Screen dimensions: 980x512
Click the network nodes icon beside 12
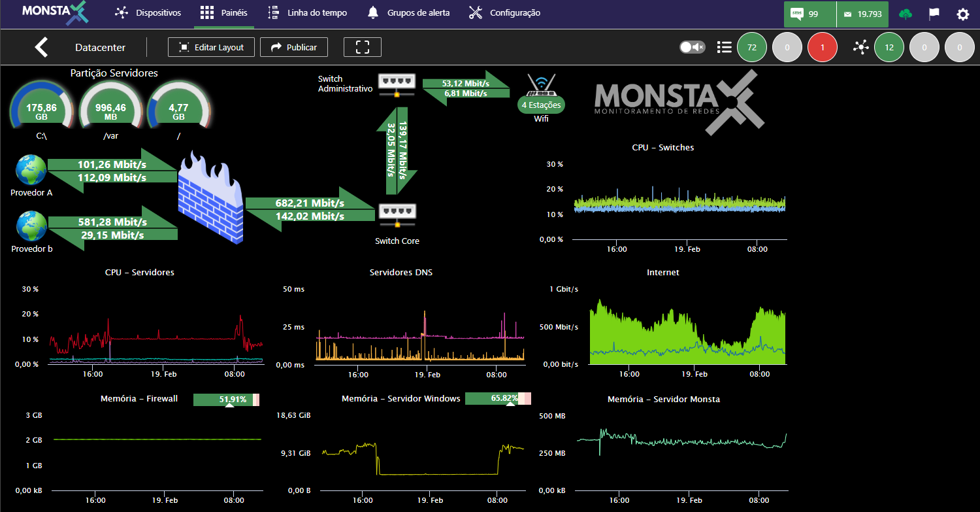coord(861,47)
